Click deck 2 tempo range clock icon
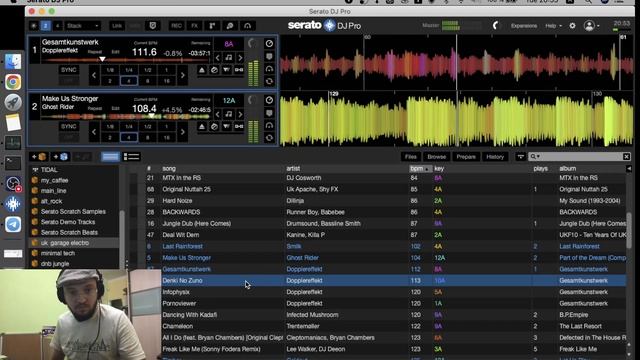640x360 pixels. [269, 100]
